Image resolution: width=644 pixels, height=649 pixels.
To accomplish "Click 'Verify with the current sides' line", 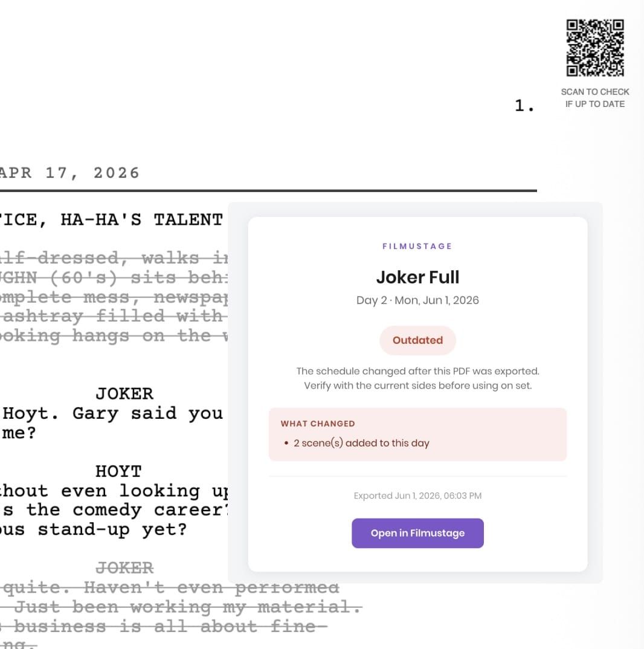I will (x=417, y=386).
